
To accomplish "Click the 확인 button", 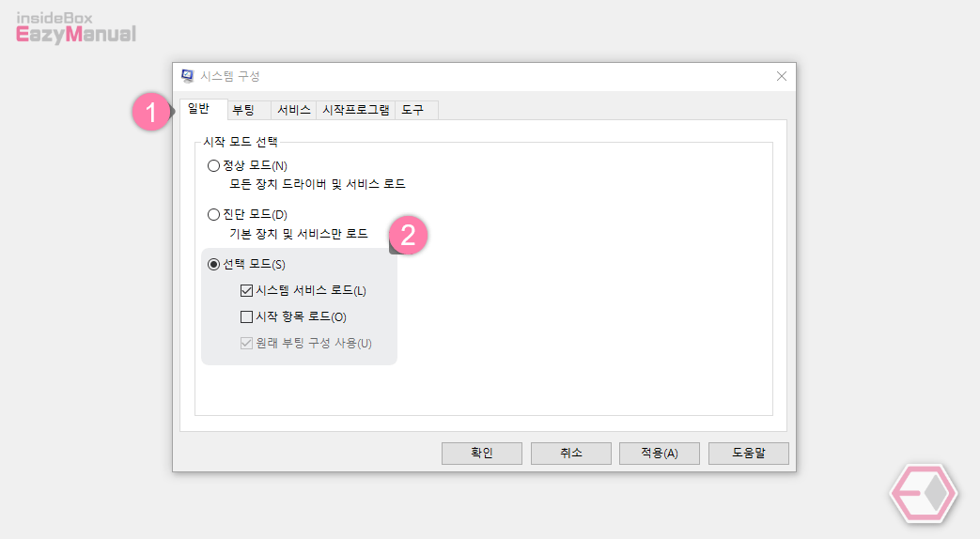I will [x=482, y=454].
